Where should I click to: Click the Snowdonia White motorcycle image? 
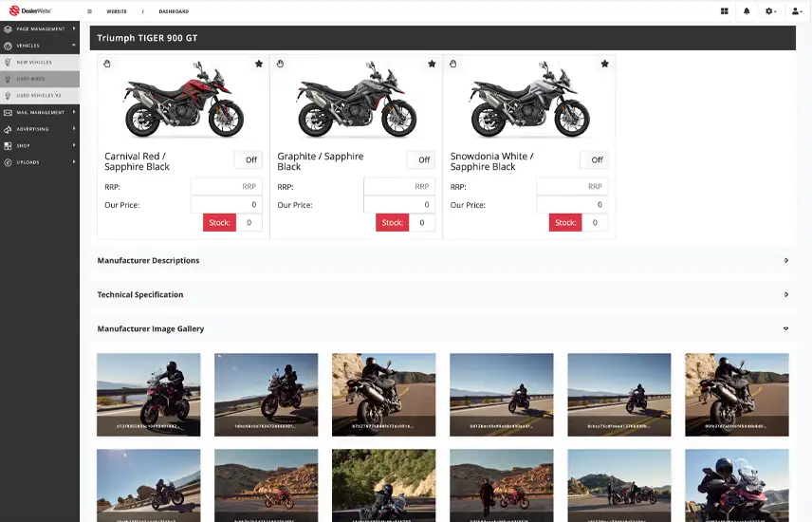529,99
